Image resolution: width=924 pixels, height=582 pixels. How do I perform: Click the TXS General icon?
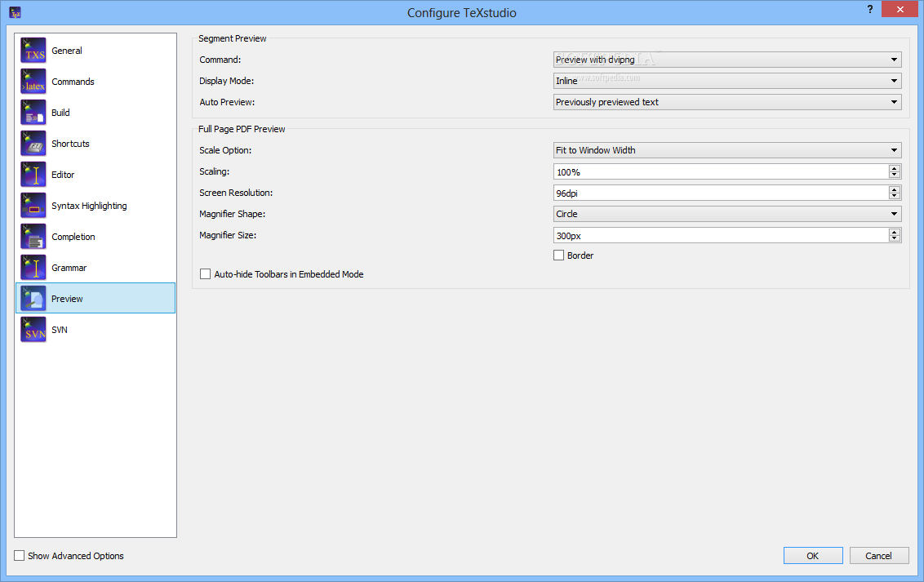[33, 50]
